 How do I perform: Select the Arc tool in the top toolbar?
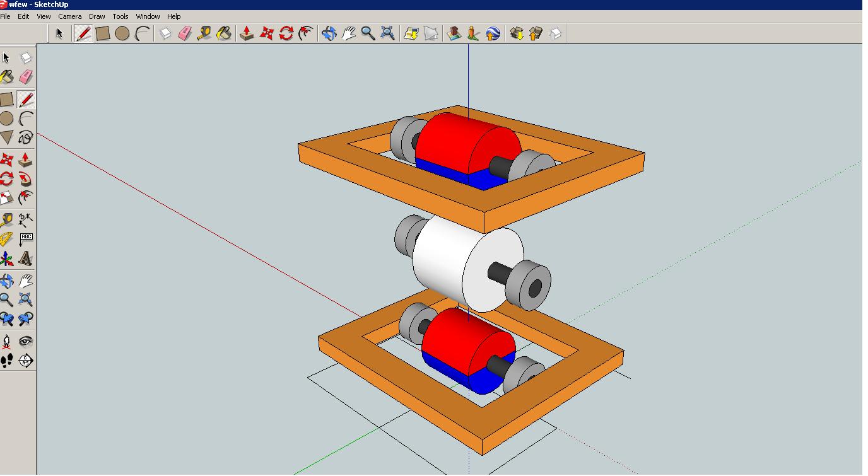pyautogui.click(x=142, y=33)
